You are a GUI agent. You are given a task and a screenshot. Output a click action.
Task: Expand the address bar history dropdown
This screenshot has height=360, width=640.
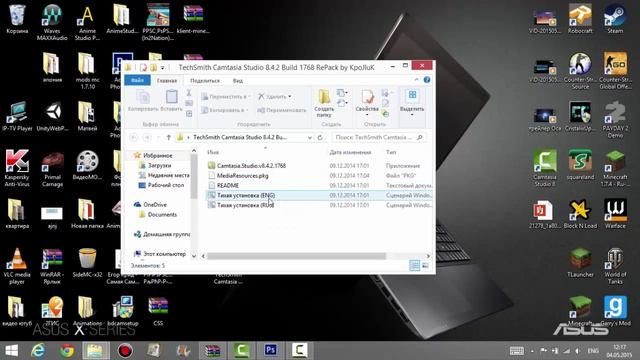(x=310, y=138)
